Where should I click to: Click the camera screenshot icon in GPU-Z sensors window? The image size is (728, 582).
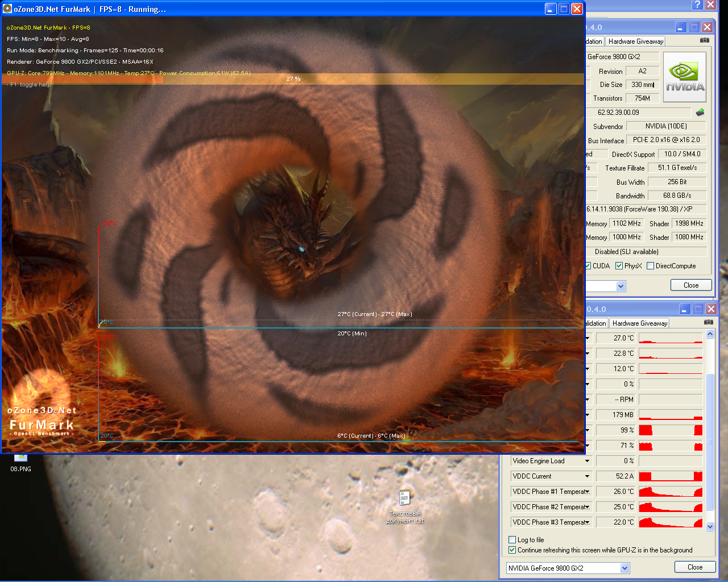point(708,322)
